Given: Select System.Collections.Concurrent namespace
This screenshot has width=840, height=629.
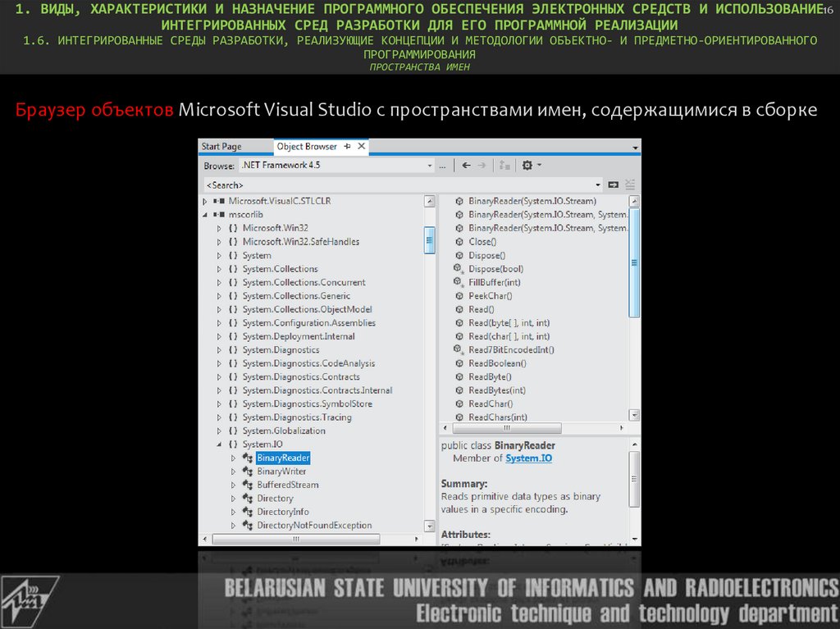Looking at the screenshot, I should coord(304,282).
